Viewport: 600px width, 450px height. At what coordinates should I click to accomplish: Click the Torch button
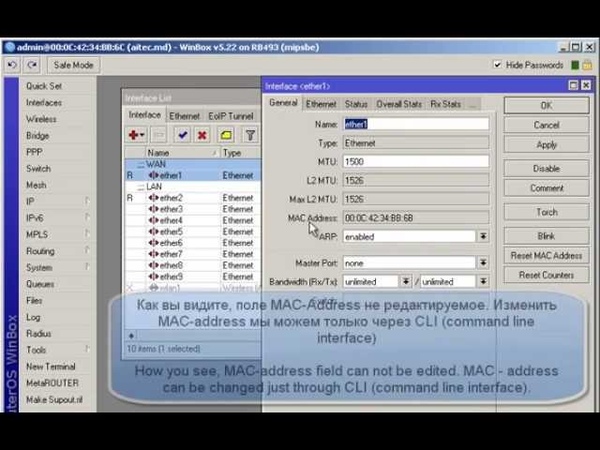click(x=546, y=212)
